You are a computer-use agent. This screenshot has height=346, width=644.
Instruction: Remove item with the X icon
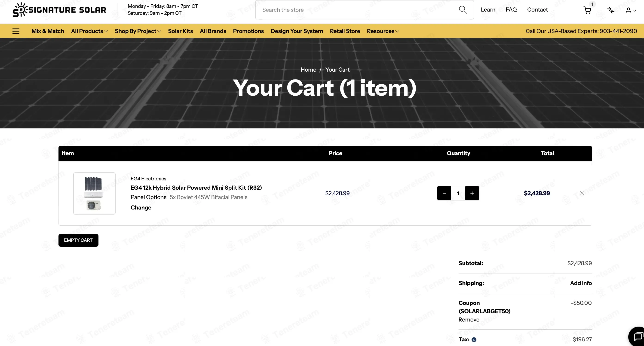[x=582, y=193]
